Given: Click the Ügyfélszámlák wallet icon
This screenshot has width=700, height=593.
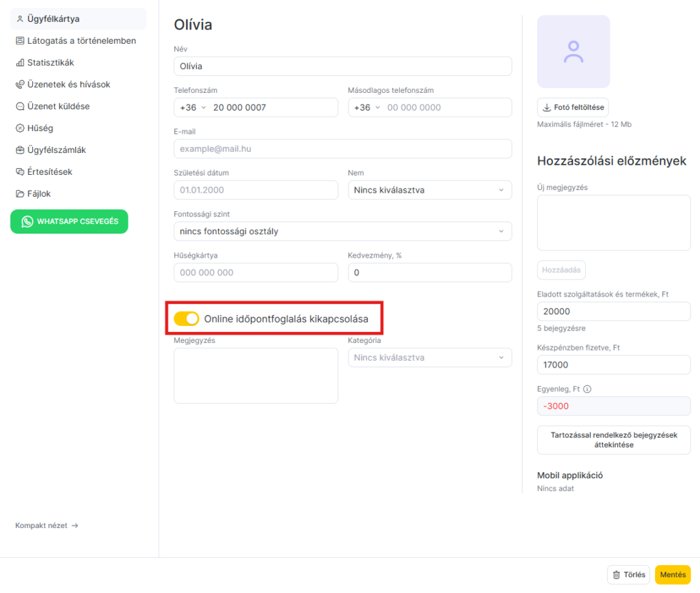Looking at the screenshot, I should 20,150.
